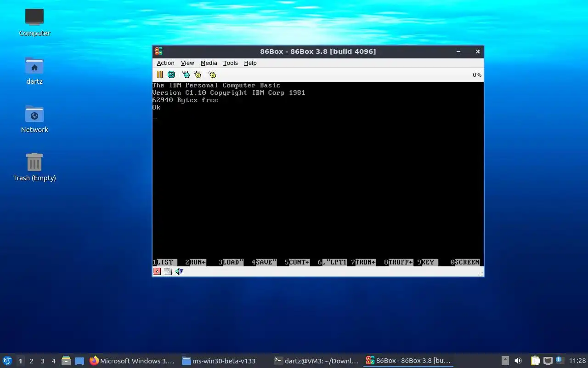Image resolution: width=588 pixels, height=368 pixels.
Task: Click the show desktop taskbar icon
Action: coord(79,361)
